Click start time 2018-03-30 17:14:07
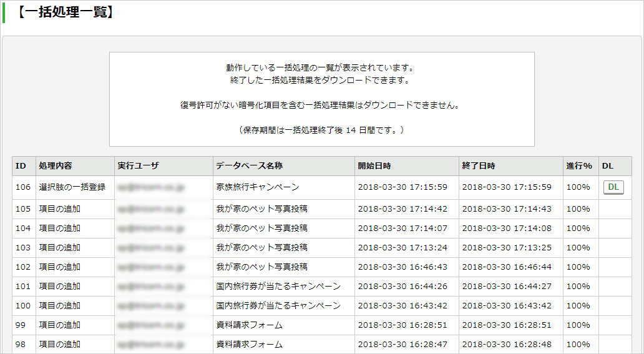Viewport: 644px width, 354px height. (402, 228)
